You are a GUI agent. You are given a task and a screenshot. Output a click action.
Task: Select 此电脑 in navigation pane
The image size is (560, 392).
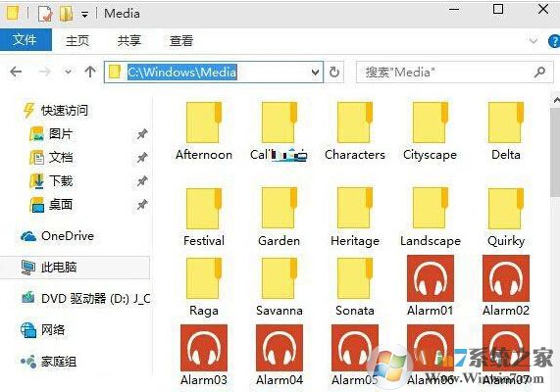click(x=75, y=267)
